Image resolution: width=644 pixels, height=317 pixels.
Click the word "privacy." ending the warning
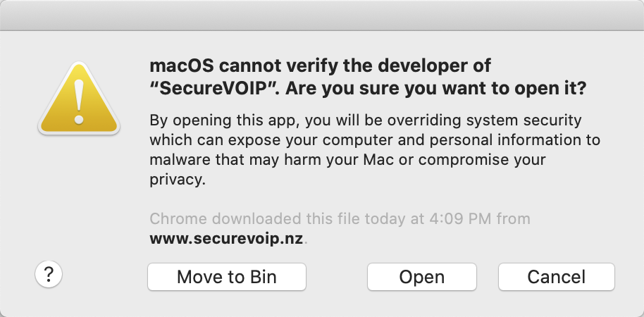[x=178, y=180]
